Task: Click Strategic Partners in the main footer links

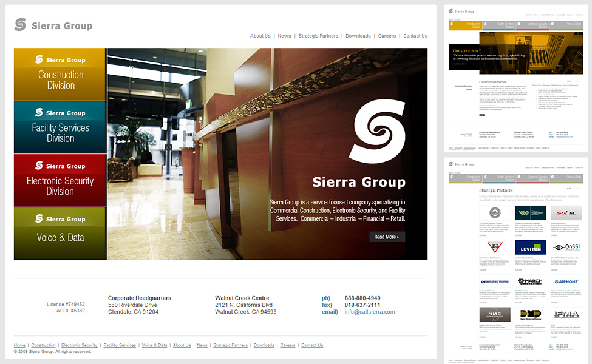Action: pos(230,345)
